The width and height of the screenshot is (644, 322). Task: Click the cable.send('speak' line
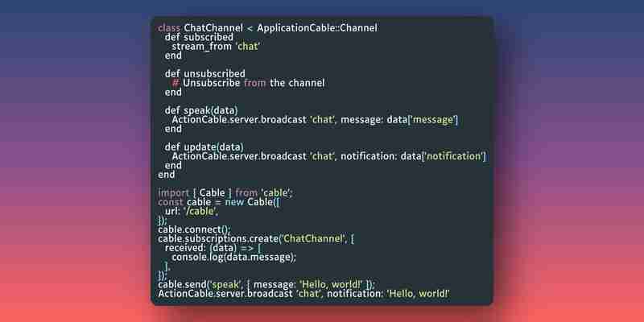(x=266, y=285)
